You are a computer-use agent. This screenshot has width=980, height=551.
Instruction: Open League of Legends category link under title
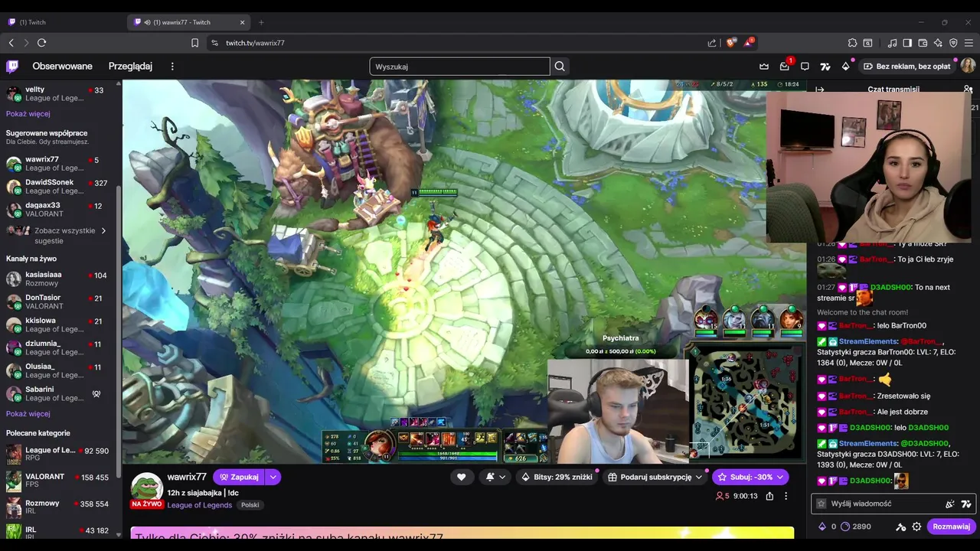pyautogui.click(x=200, y=505)
